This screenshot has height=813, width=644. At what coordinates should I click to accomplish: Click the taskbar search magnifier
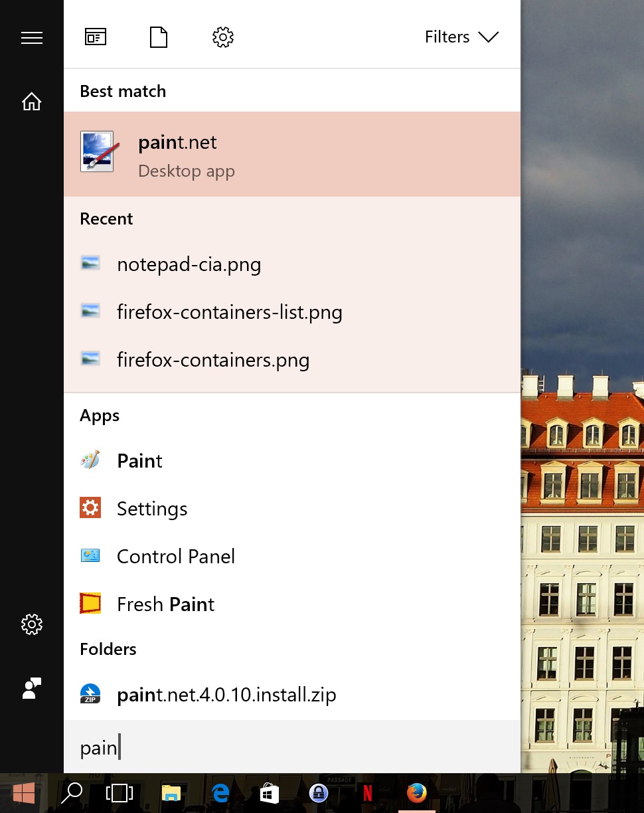click(x=72, y=792)
